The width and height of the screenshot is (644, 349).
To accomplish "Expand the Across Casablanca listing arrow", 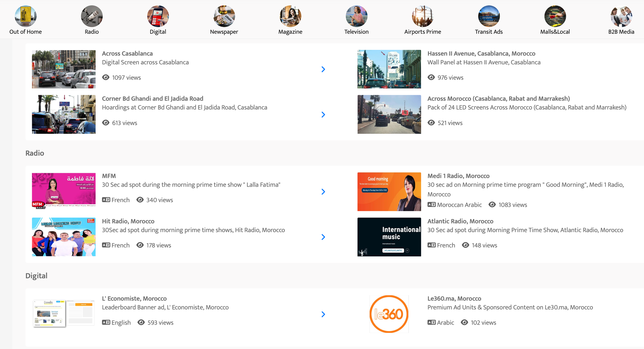I will click(323, 69).
